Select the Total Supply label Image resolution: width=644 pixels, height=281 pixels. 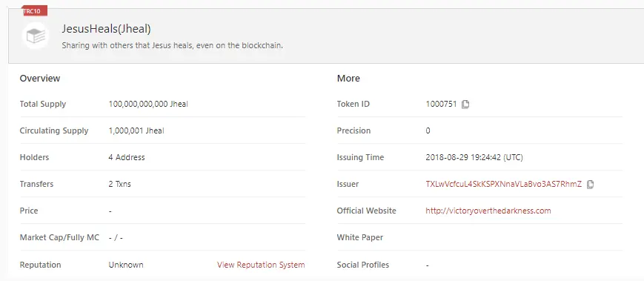tap(43, 105)
